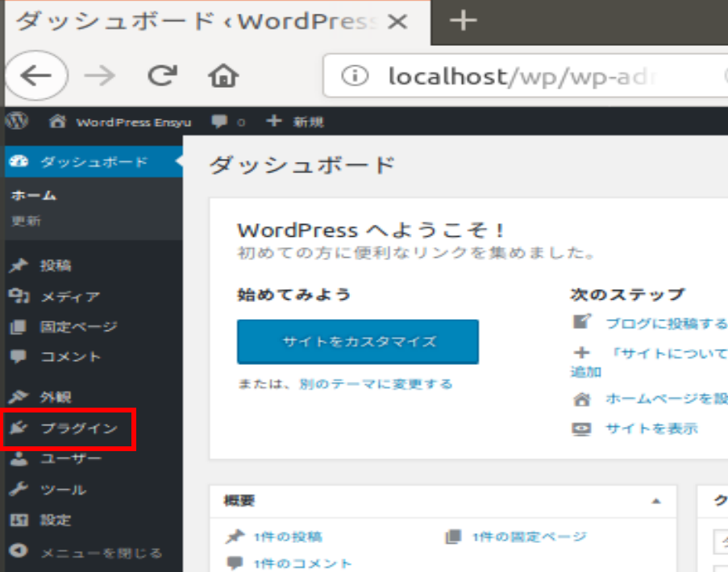Image resolution: width=728 pixels, height=572 pixels.
Task: Click the dashboard gauge icon in sidebar
Action: pos(19,161)
